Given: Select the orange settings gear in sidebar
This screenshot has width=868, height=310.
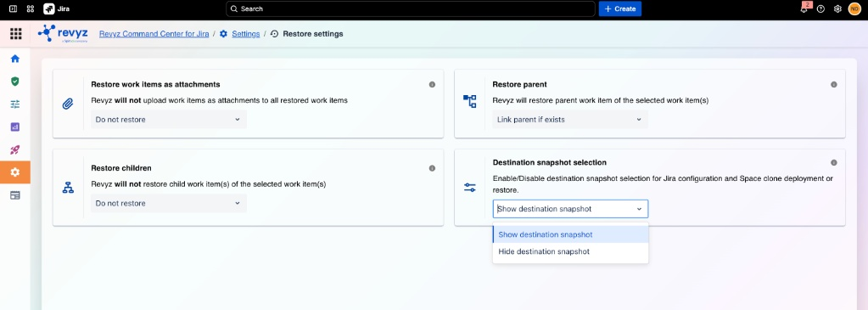Looking at the screenshot, I should coord(15,172).
